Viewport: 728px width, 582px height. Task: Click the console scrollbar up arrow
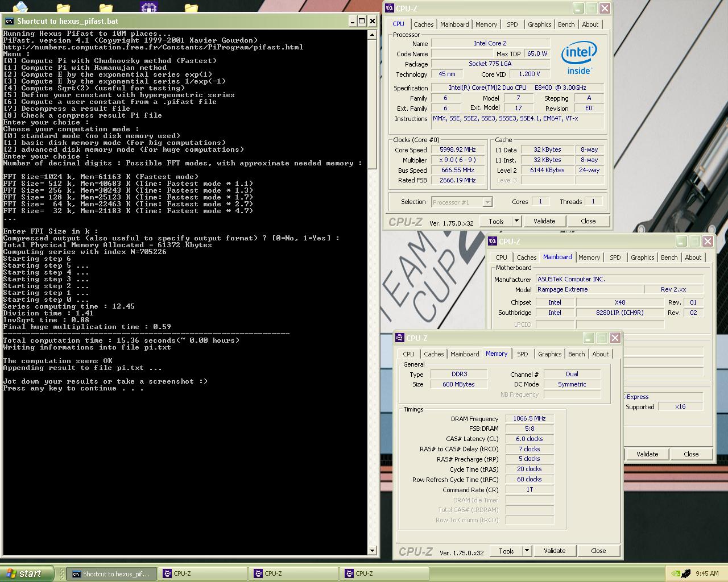(x=373, y=34)
